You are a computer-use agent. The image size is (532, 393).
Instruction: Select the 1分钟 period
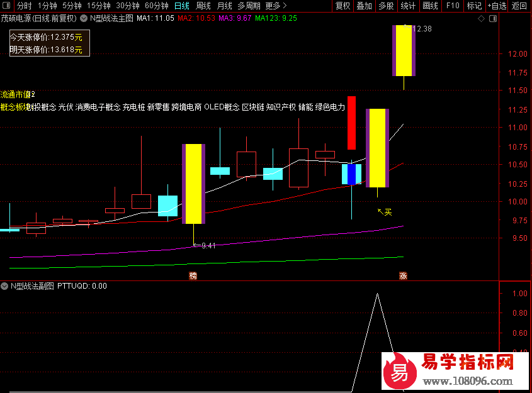47,6
